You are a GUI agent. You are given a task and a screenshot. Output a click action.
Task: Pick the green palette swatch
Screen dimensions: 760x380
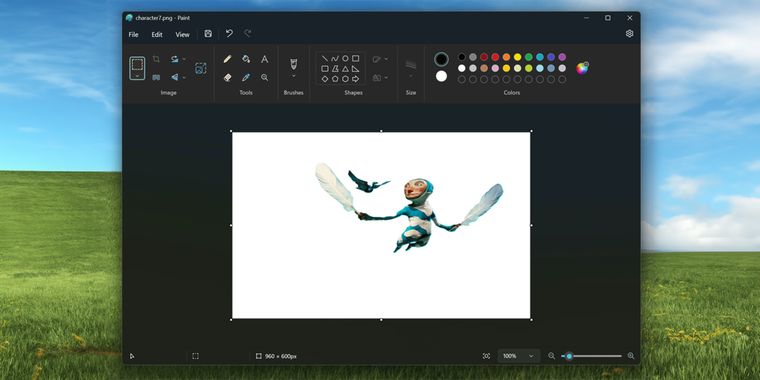pos(528,57)
